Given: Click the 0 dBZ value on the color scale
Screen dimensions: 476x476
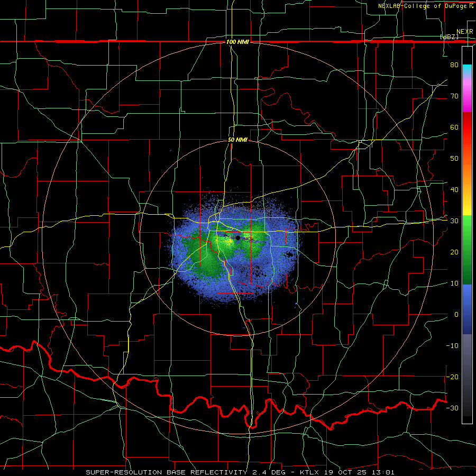Looking at the screenshot, I should click(x=456, y=315).
